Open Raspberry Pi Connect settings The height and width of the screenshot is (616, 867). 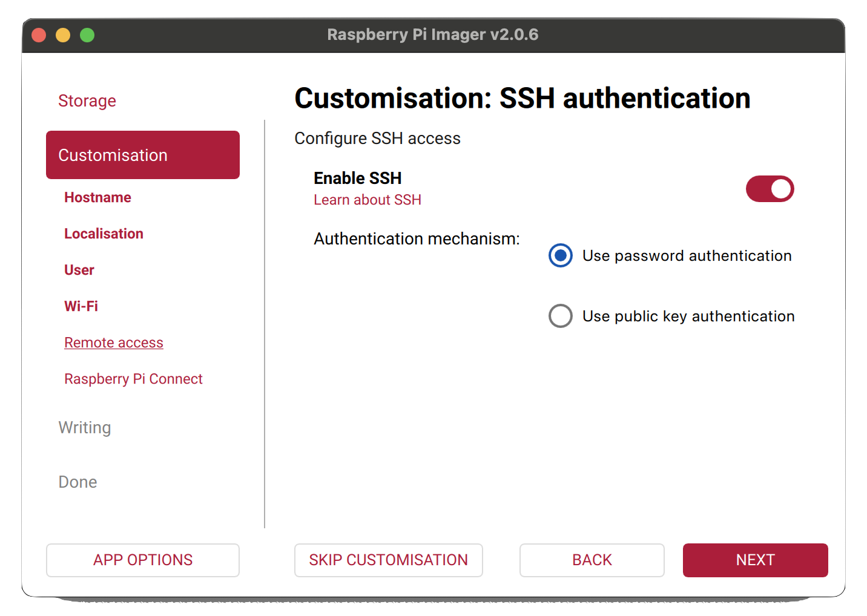click(133, 378)
